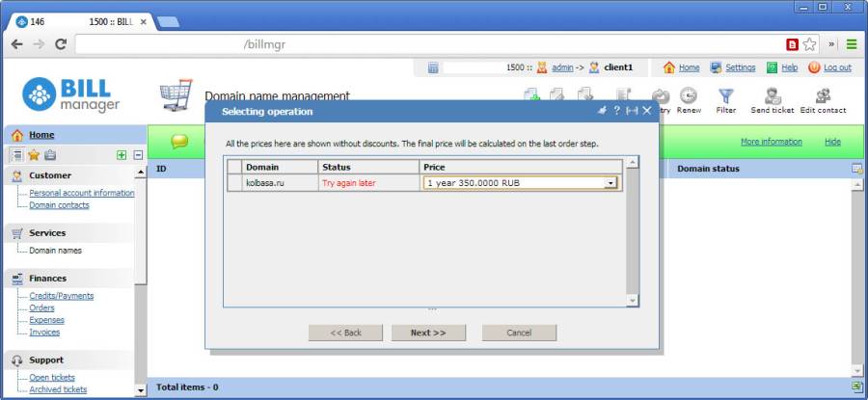868x400 pixels.
Task: Click the browser address bar
Action: coord(429,44)
